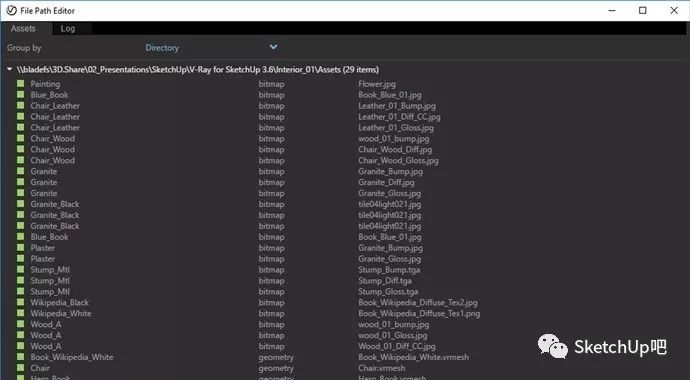
Task: Click the chevron arrow of the Group by dropdown
Action: point(273,47)
